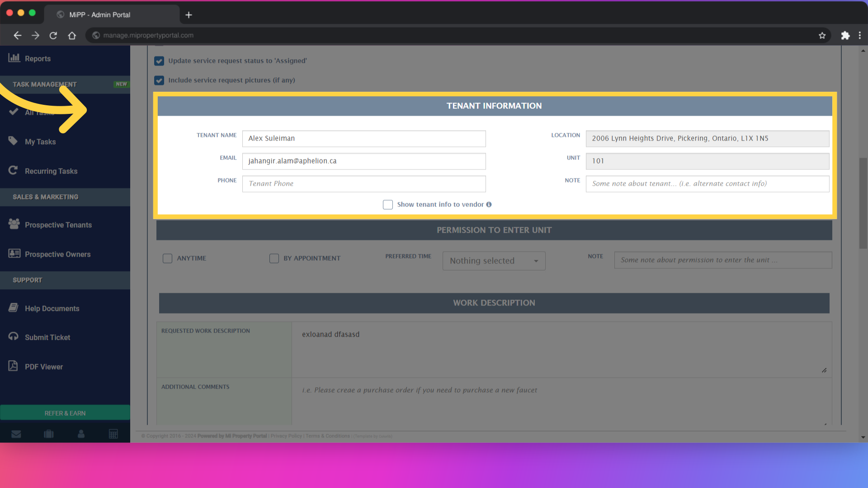Uncheck 'Update service request status to Assigned'
The width and height of the screenshot is (868, 488).
pos(159,61)
